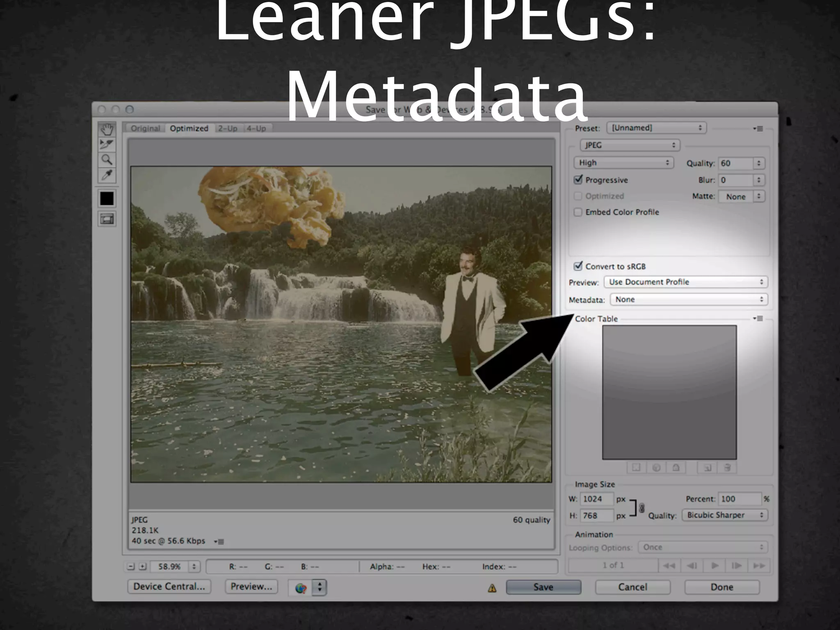Click the image width field 1024
Image resolution: width=840 pixels, height=630 pixels.
click(597, 499)
